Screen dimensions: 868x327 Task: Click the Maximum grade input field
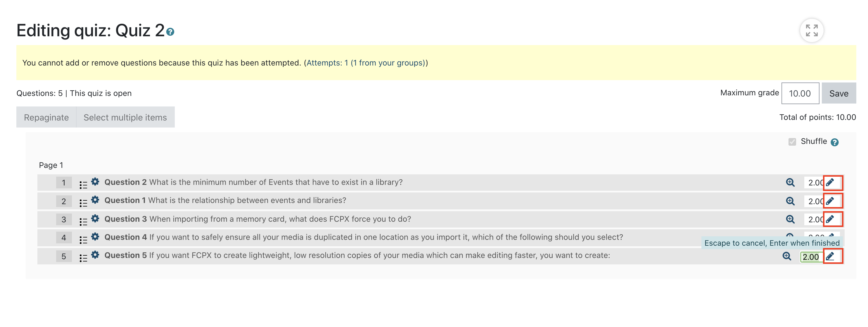point(800,93)
